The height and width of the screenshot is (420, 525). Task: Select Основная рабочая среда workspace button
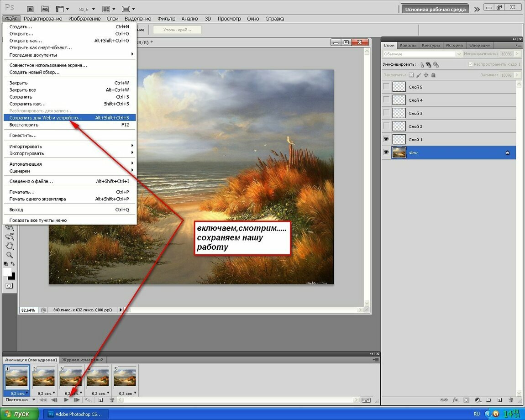pyautogui.click(x=435, y=10)
